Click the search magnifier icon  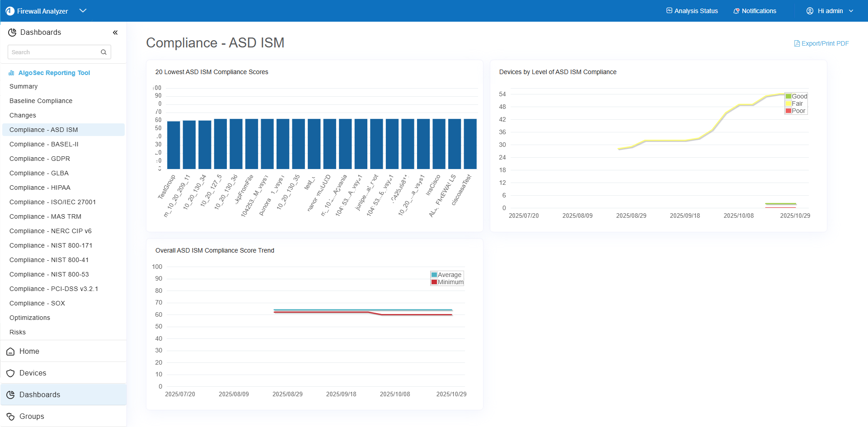(103, 52)
